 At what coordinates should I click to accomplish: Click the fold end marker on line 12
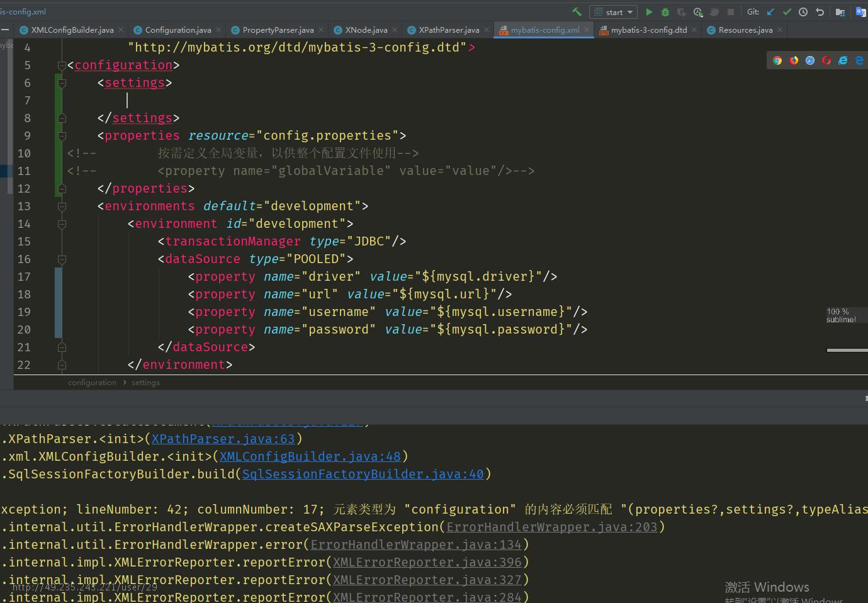pyautogui.click(x=62, y=189)
